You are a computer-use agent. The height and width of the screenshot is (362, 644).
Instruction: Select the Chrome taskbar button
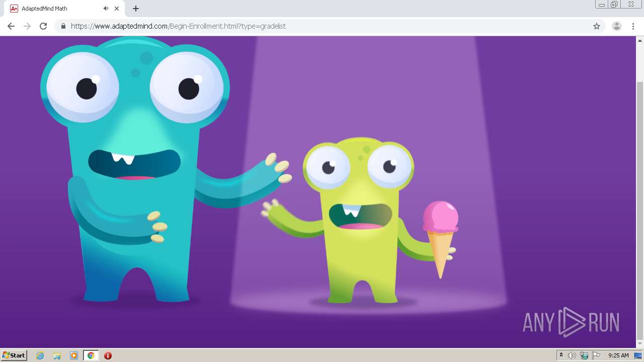pos(91,355)
